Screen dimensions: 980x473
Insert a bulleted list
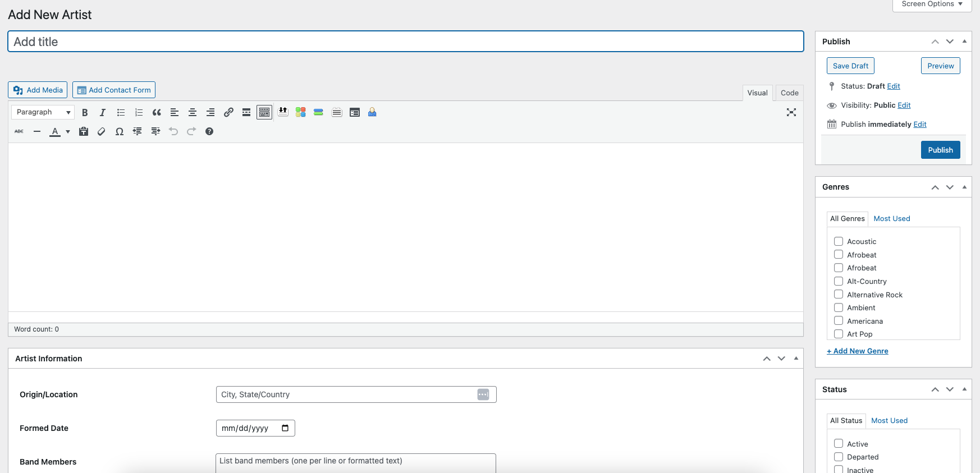pyautogui.click(x=121, y=112)
